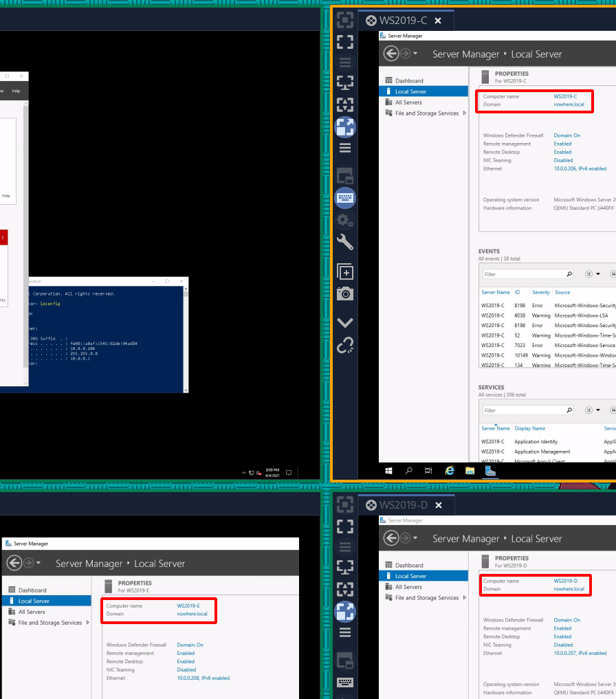This screenshot has width=616, height=699.
Task: Select All Servers in WS2019-C Server Manager
Action: pyautogui.click(x=408, y=102)
